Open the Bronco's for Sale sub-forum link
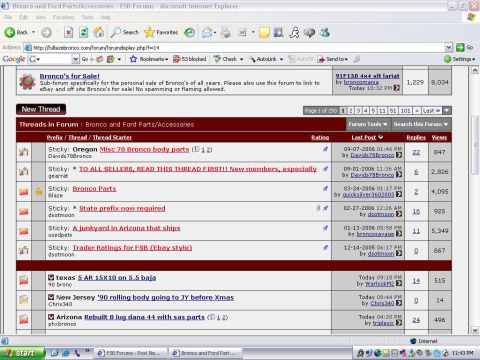This screenshot has height=360, width=480. pos(69,76)
